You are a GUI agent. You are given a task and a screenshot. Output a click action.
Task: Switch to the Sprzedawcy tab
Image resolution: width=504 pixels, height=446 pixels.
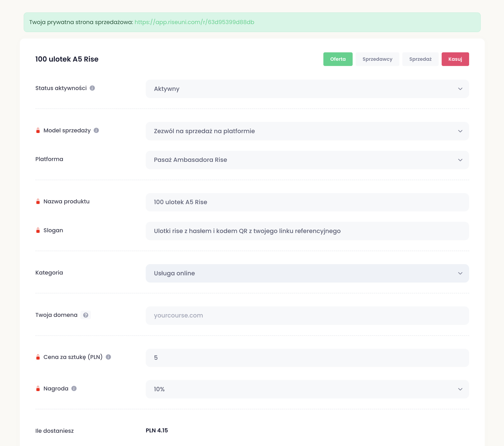pyautogui.click(x=377, y=59)
